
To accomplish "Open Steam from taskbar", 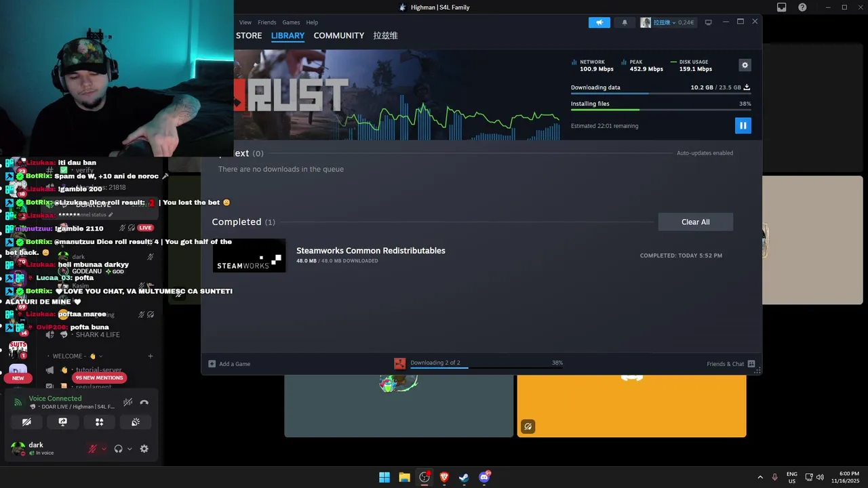I will coord(464,477).
